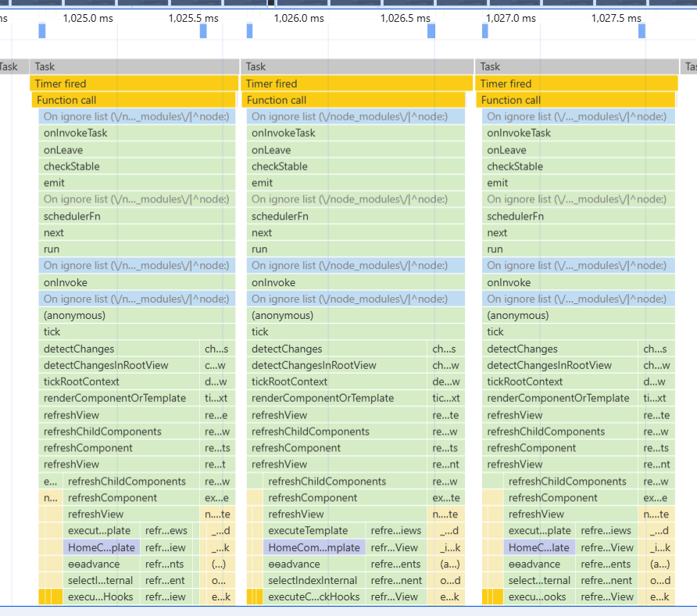Click the selectl...ternal call frame

[x=102, y=580]
